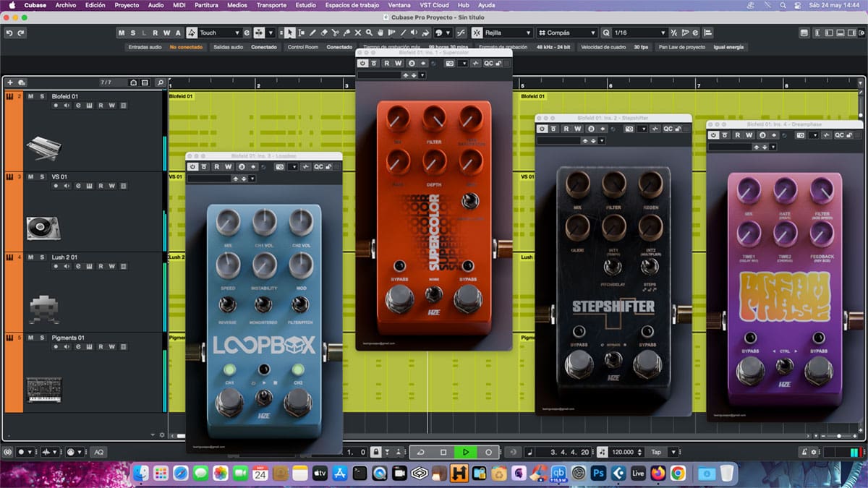Click the Undo arrow in Cubase toolbar
The width and height of the screenshot is (868, 488).
tap(9, 33)
